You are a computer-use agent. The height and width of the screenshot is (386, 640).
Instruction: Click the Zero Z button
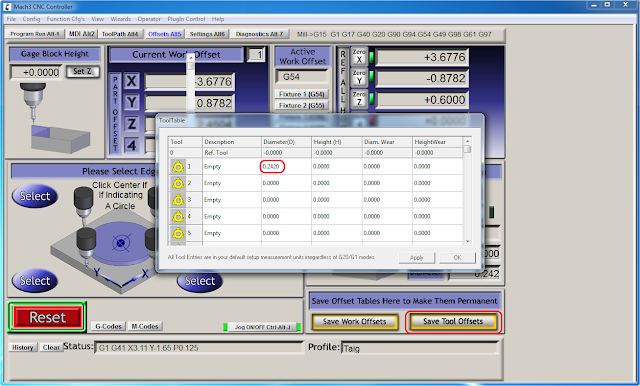(x=359, y=98)
